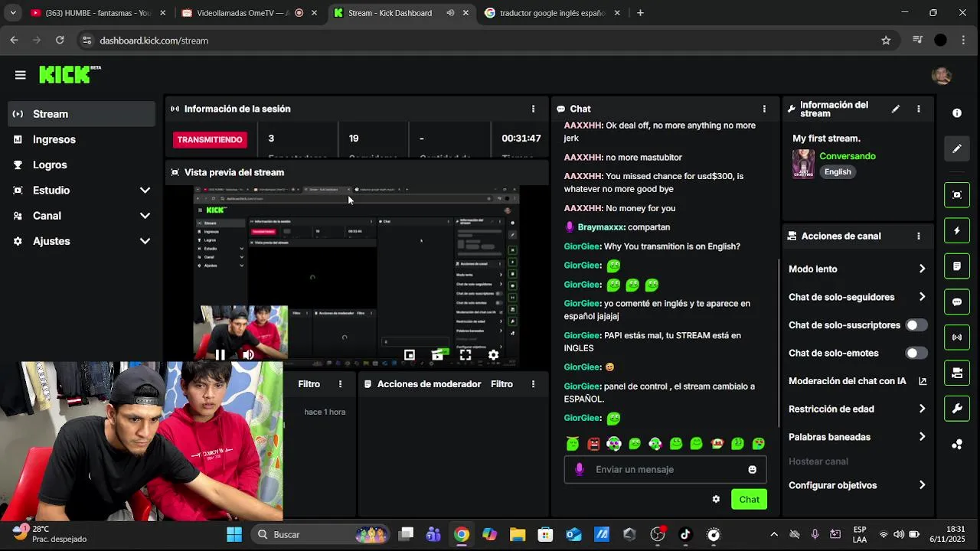Edit stream info with pencil icon in panel header
980x551 pixels.
coord(895,109)
